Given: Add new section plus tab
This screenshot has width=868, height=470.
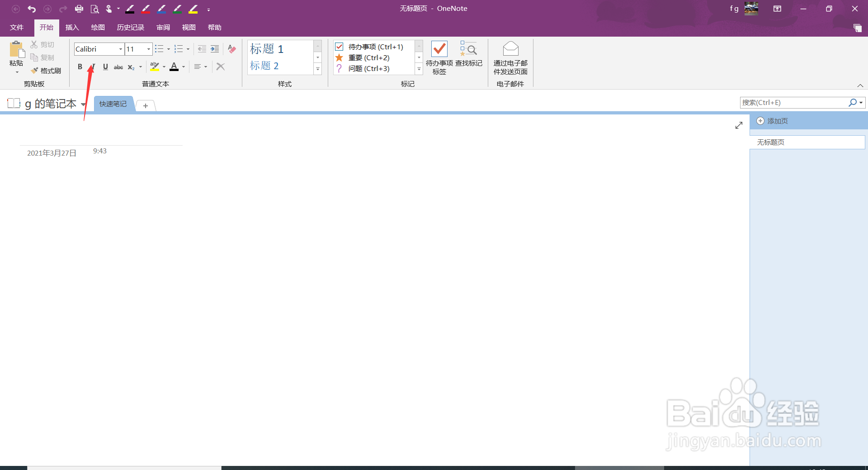Looking at the screenshot, I should [x=146, y=106].
